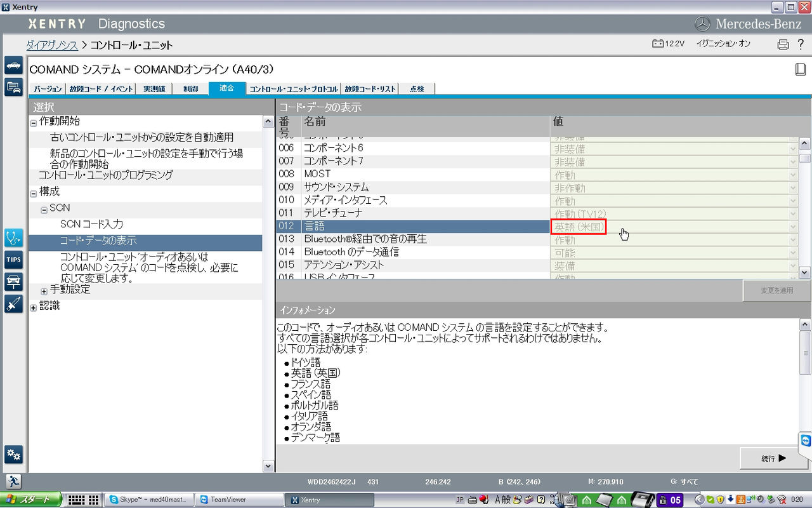Open the settings gear icon at sidebar bottom
Image resolution: width=812 pixels, height=508 pixels.
[13, 455]
